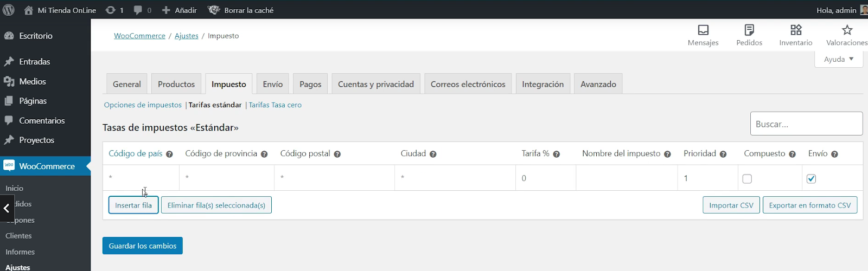Click the Ciudad cell in rate row

(x=455, y=178)
